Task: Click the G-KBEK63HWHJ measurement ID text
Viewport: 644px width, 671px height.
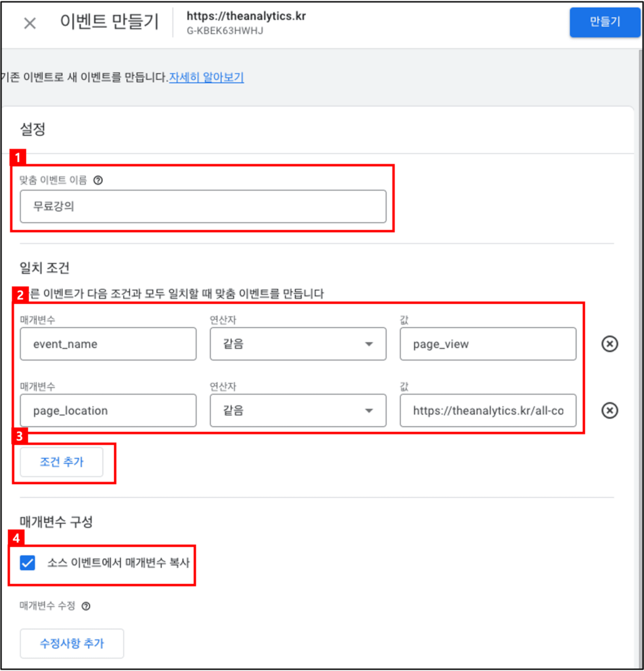Action: pyautogui.click(x=225, y=31)
